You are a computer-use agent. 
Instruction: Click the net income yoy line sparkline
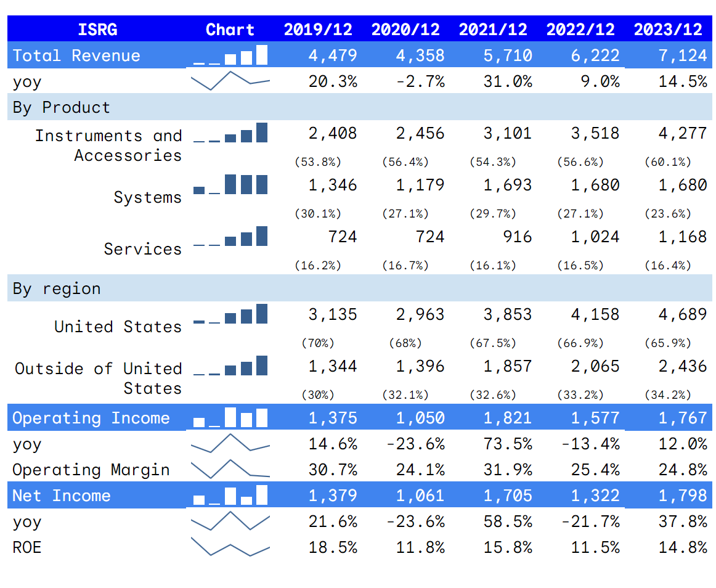coord(230,521)
